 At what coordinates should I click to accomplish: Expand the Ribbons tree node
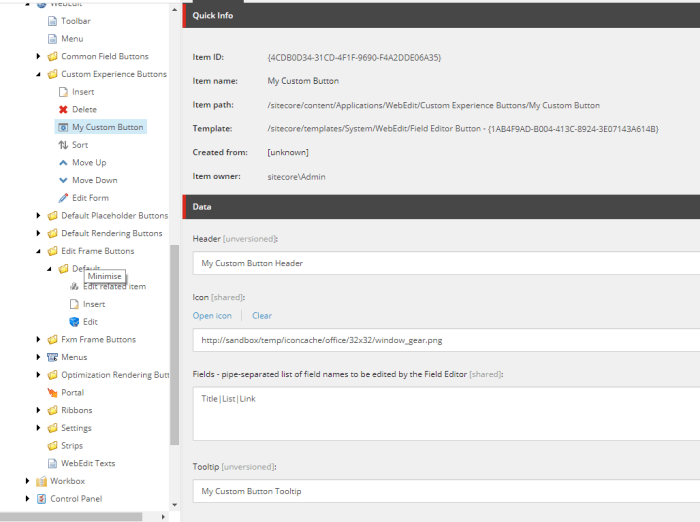[x=38, y=410]
